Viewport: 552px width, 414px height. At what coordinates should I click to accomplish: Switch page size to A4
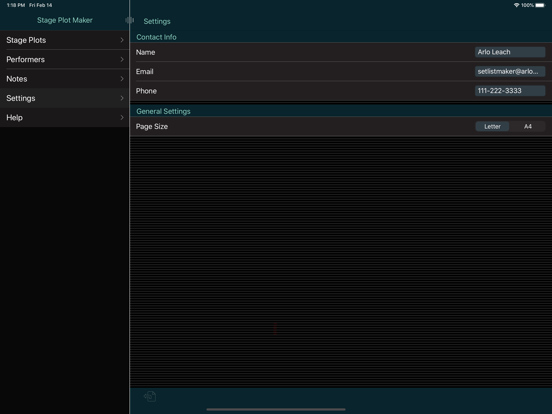tap(528, 126)
